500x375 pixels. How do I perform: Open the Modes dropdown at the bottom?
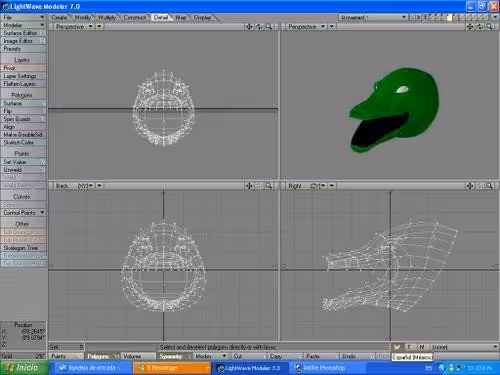[210, 356]
